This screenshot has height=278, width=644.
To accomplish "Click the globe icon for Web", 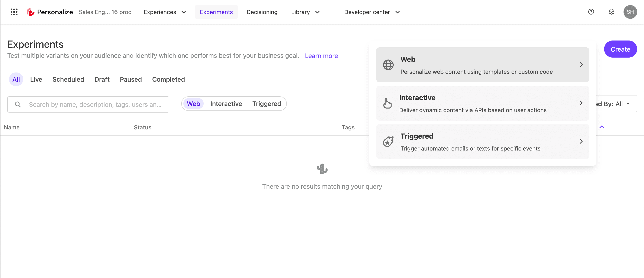I will click(x=388, y=65).
